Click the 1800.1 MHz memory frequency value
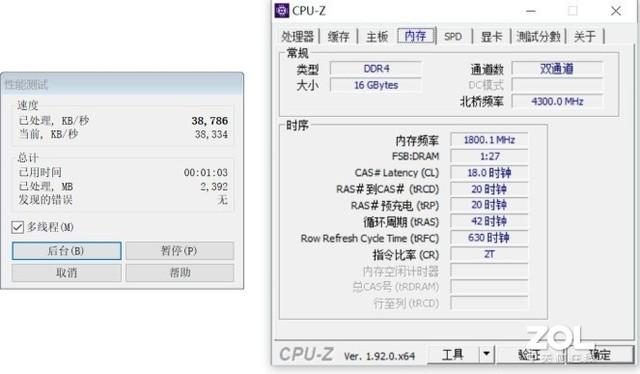 tap(489, 140)
